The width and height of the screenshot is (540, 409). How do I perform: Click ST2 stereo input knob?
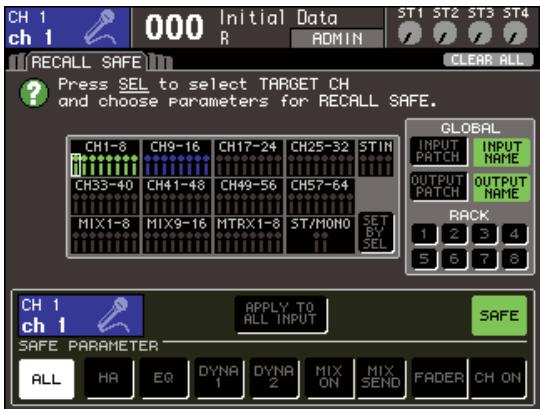point(445,34)
